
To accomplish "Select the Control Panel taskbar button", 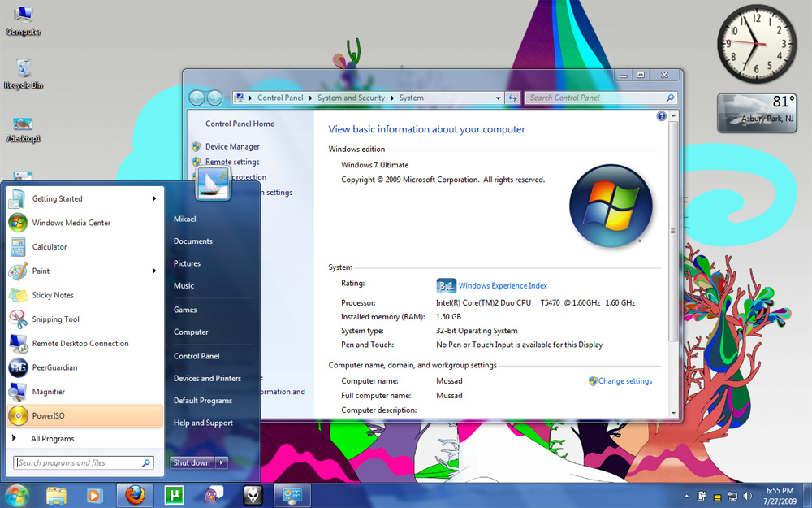I will tap(292, 496).
